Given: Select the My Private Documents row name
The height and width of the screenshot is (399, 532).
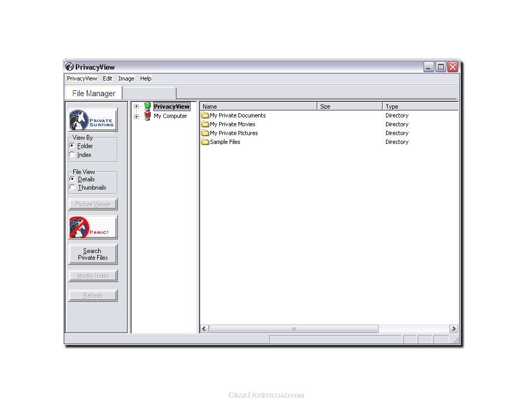Looking at the screenshot, I should [x=237, y=115].
